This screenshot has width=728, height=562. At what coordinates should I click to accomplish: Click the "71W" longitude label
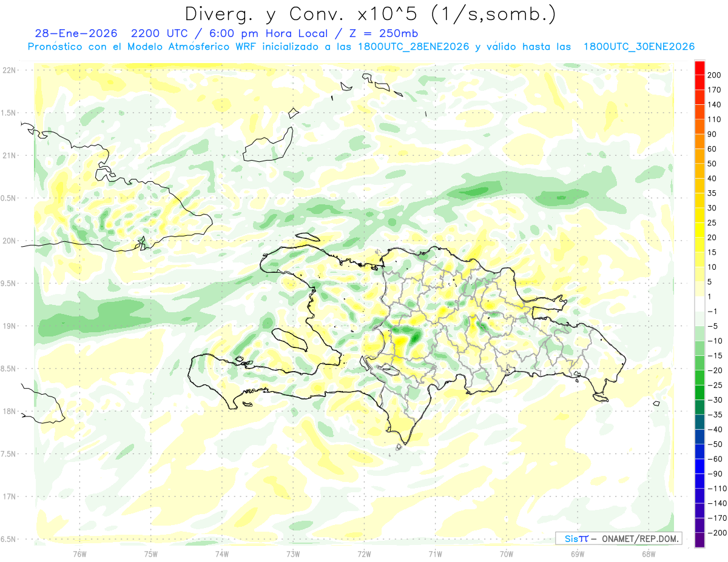[x=435, y=554]
